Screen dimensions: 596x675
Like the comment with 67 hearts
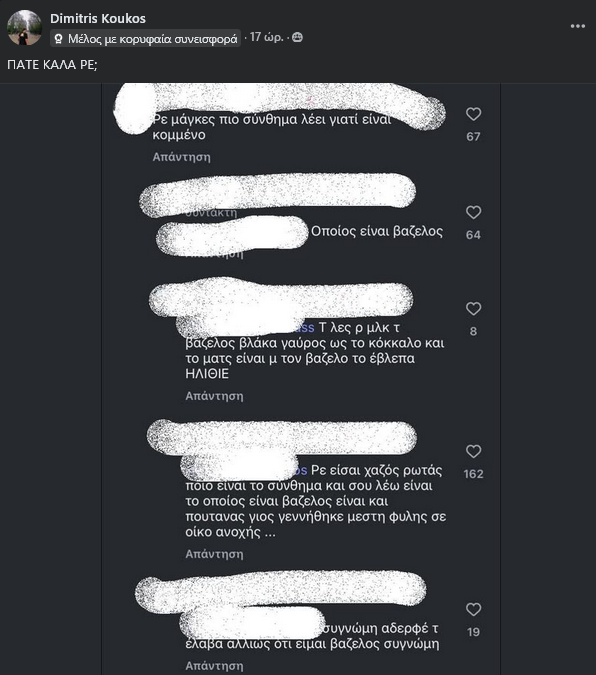[x=473, y=114]
